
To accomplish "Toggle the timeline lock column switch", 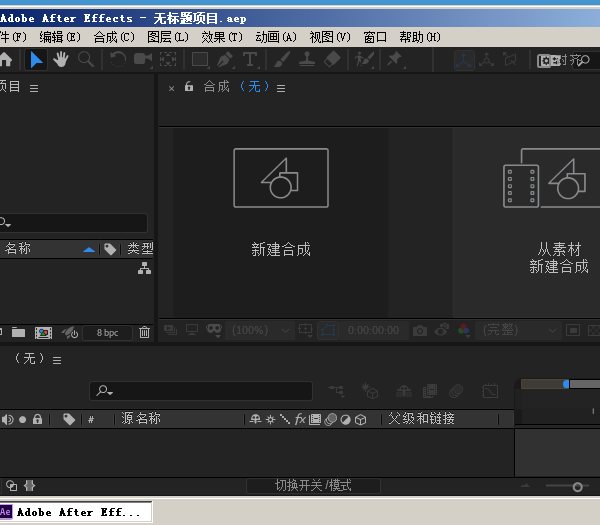I will pos(37,419).
